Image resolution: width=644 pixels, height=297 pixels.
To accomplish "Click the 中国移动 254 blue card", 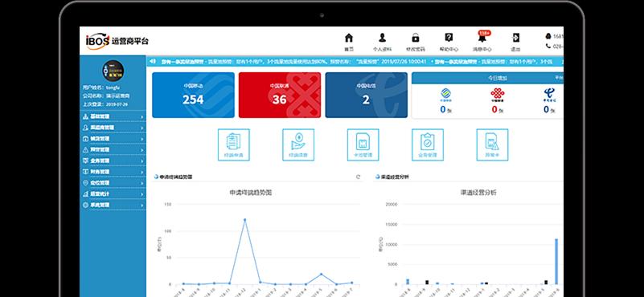I will 194,96.
